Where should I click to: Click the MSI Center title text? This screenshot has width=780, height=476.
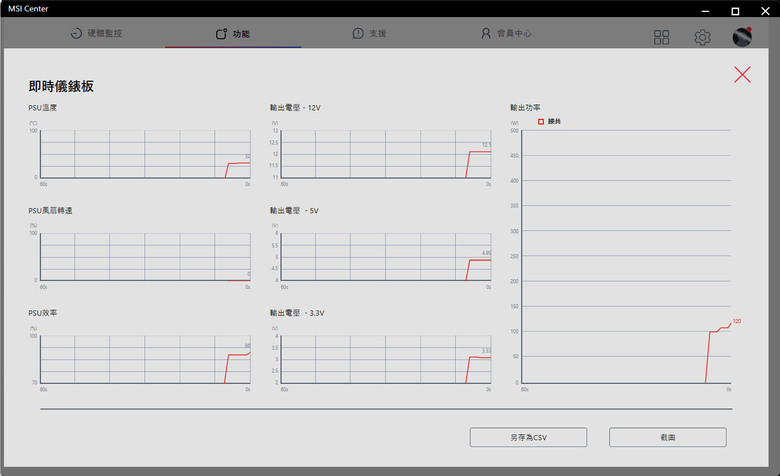tap(28, 8)
